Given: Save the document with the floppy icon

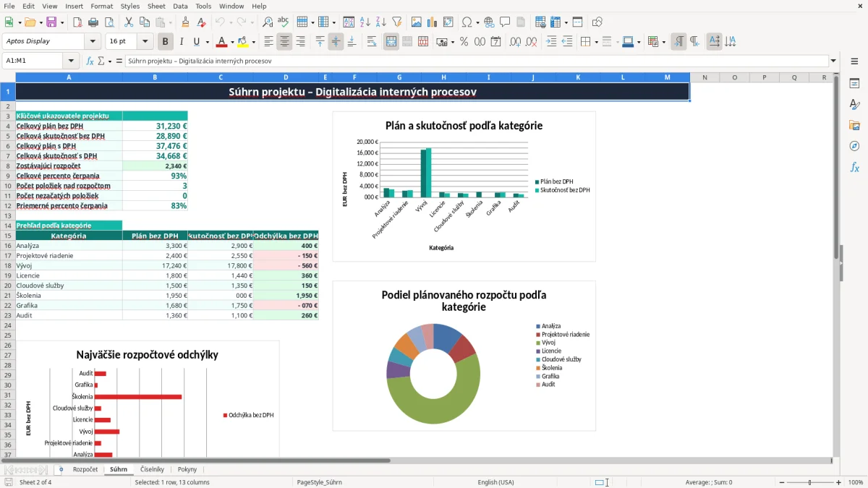Looking at the screenshot, I should point(51,22).
